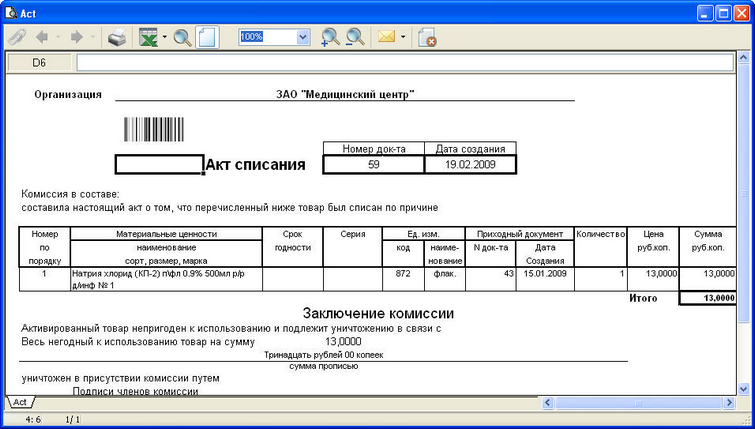Zoom in with the plus magnifier

(x=330, y=38)
